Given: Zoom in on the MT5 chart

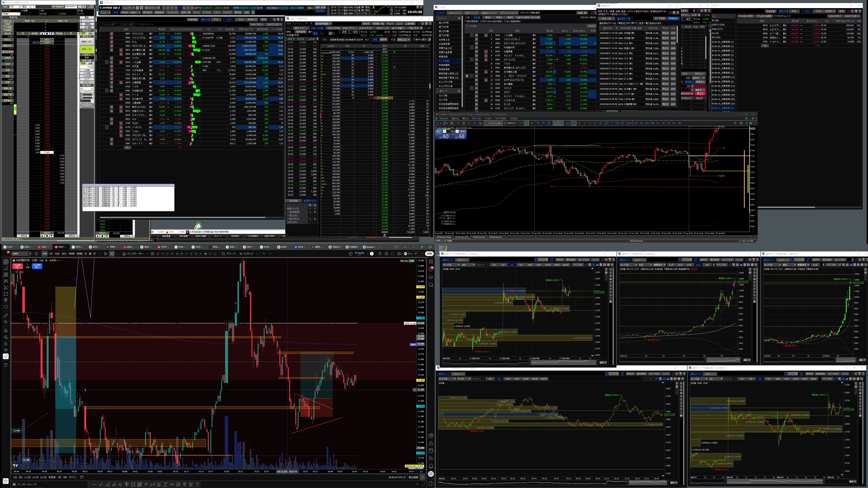Looking at the screenshot, I should [538, 123].
